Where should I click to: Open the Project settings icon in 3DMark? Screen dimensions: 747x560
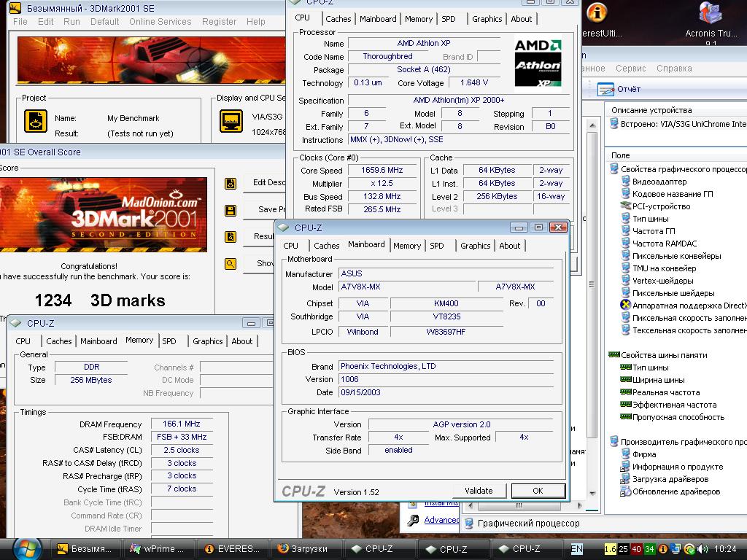click(x=36, y=121)
